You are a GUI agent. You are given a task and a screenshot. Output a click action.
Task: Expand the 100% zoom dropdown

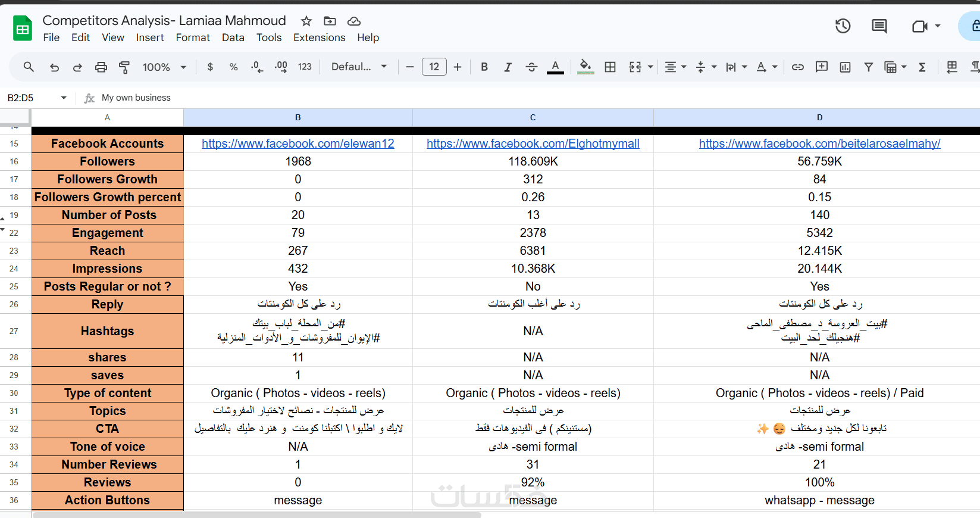point(165,67)
